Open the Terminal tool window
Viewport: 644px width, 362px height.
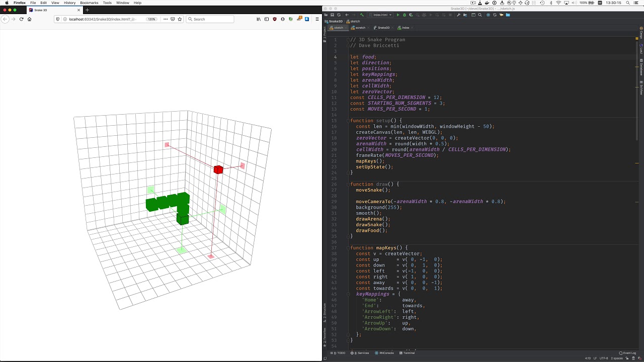coord(407,353)
